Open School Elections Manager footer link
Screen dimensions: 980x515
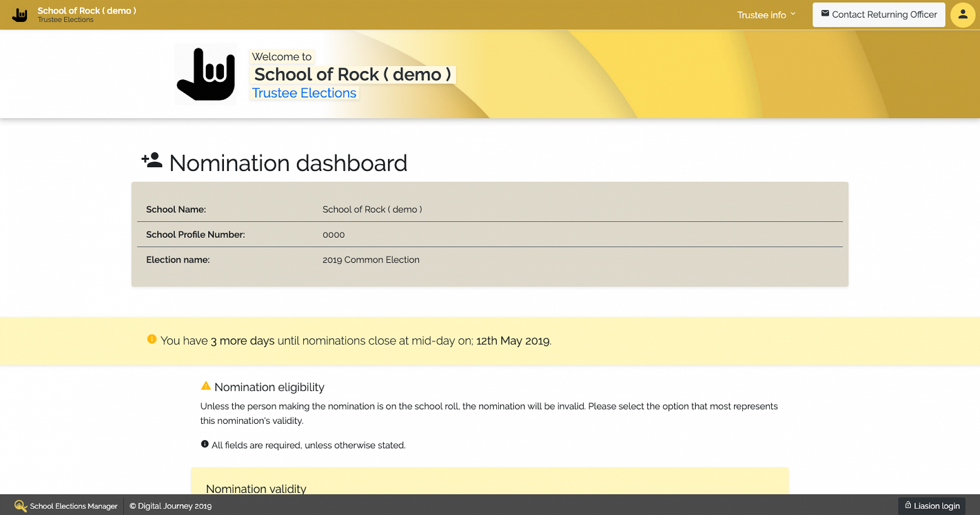tap(73, 506)
